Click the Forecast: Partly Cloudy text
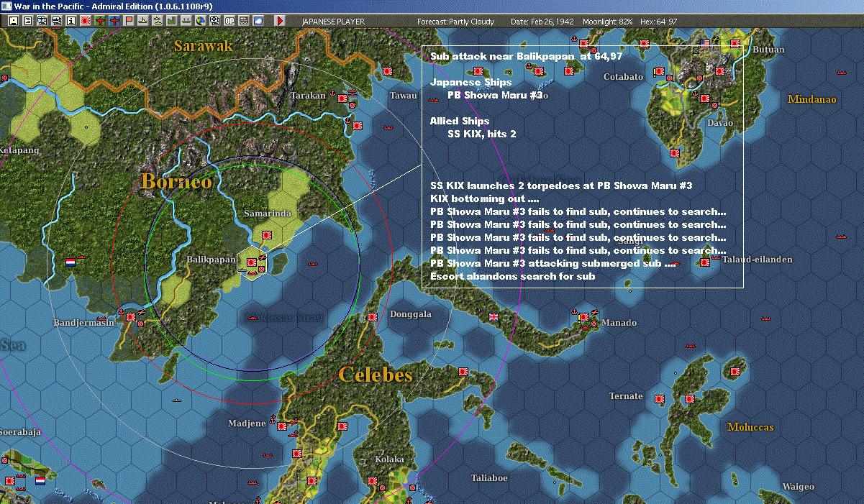 coord(456,22)
